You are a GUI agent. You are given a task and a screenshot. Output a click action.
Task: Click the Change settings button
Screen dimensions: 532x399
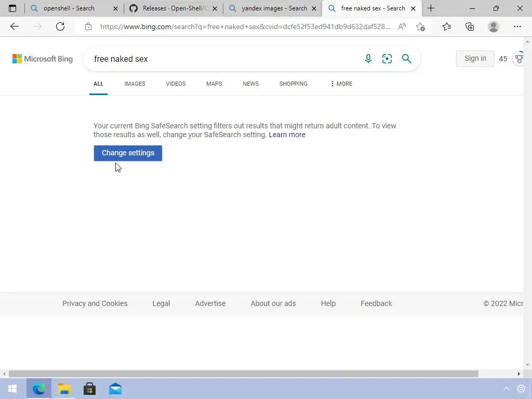(x=128, y=153)
